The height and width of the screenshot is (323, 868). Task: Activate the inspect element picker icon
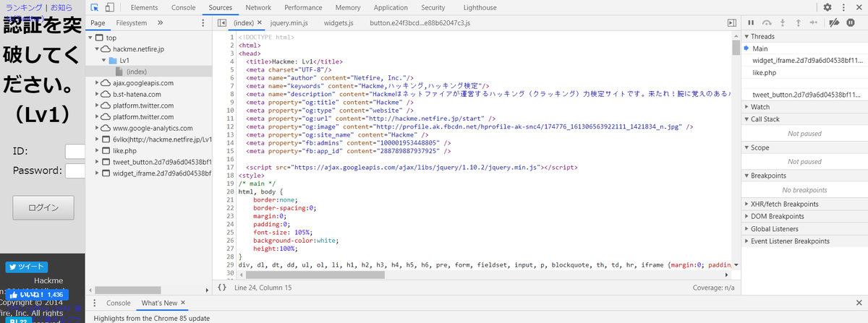95,7
